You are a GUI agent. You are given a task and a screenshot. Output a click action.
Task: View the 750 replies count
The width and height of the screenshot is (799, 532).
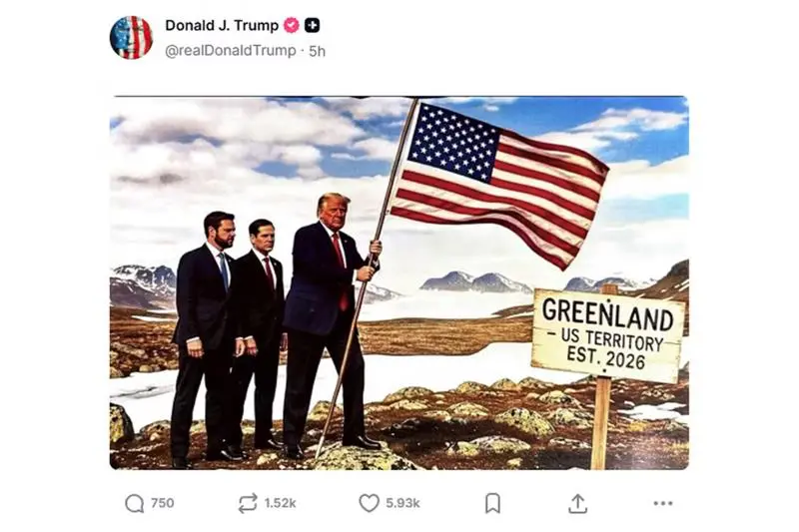(163, 503)
